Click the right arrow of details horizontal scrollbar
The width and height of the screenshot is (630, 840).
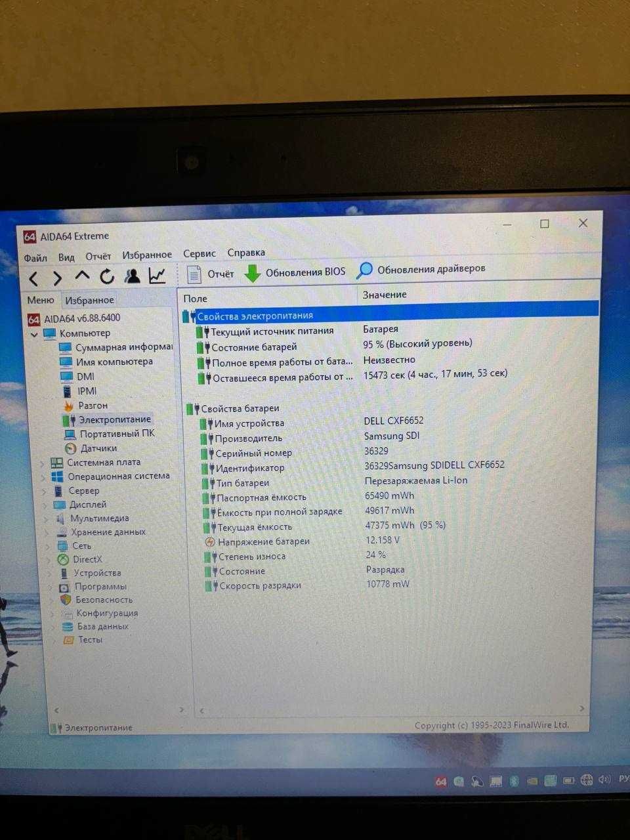[581, 708]
